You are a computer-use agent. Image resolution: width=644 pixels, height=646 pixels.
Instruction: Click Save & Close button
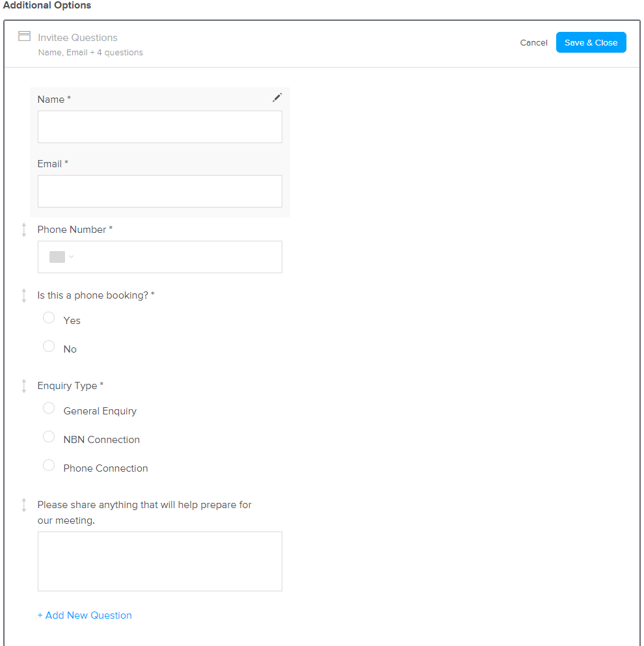[x=591, y=42]
